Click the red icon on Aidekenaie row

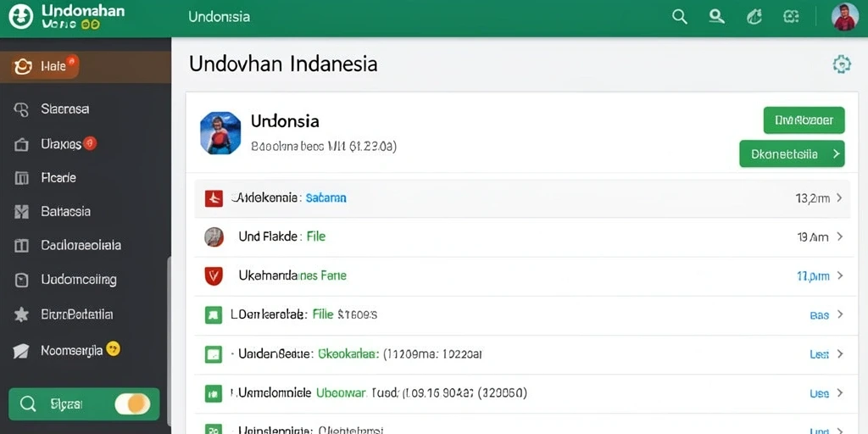click(214, 198)
